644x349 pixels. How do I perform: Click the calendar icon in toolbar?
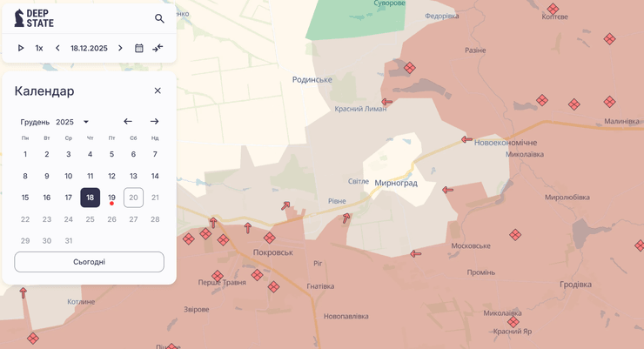(139, 48)
